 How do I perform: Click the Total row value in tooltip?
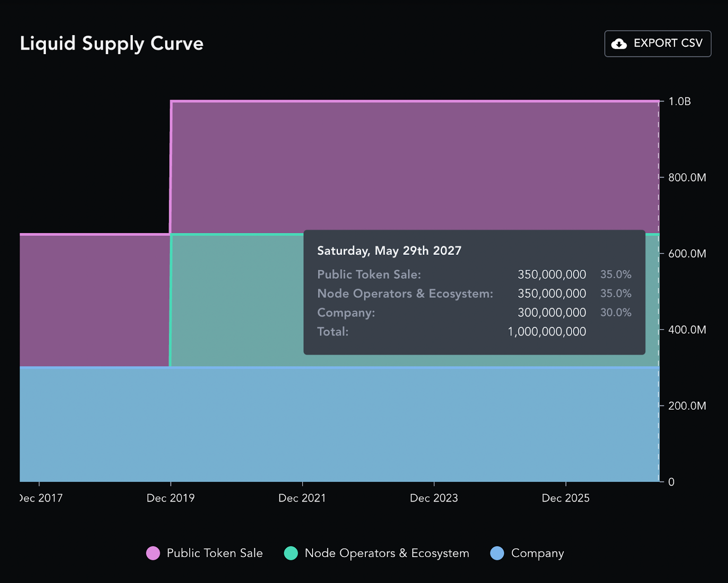pos(546,332)
